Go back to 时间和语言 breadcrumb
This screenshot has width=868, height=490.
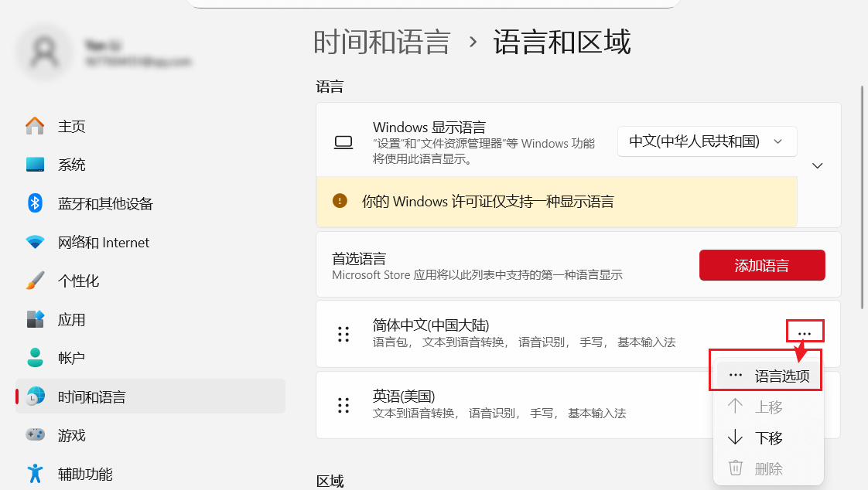point(382,43)
